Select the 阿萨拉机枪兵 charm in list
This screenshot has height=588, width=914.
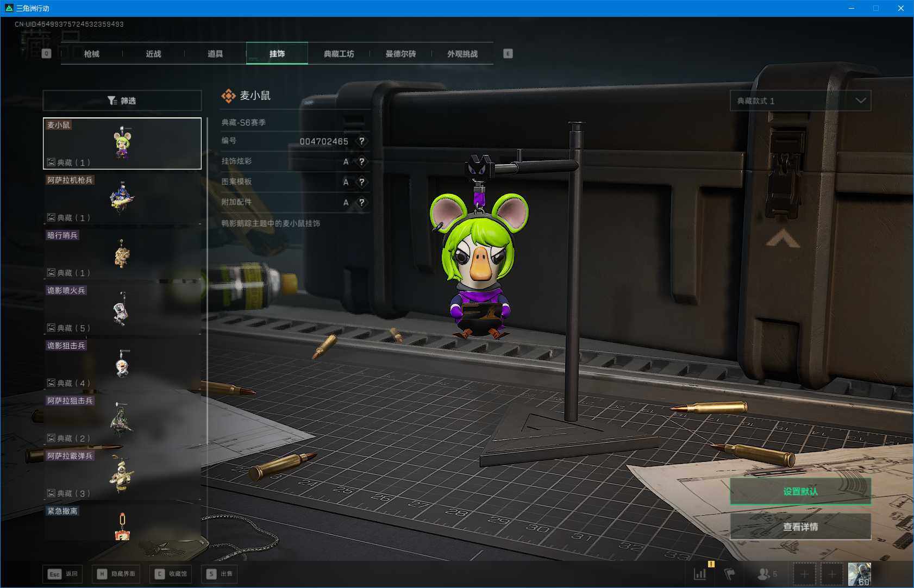(122, 198)
